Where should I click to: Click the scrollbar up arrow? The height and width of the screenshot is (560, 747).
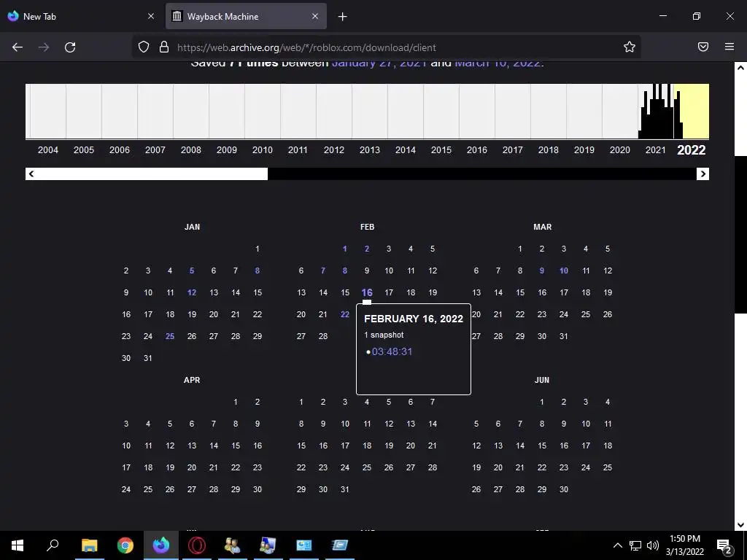coord(740,68)
